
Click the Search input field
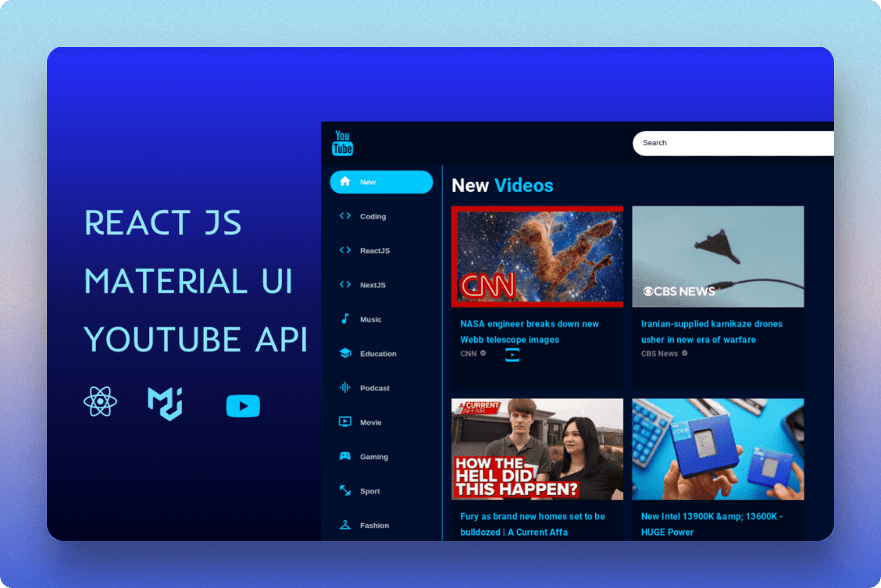click(x=734, y=143)
